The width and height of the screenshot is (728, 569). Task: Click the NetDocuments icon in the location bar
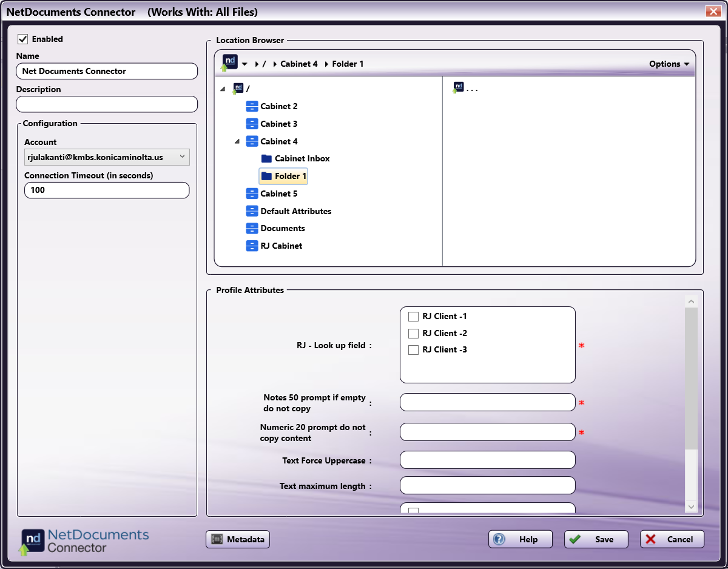click(x=230, y=62)
